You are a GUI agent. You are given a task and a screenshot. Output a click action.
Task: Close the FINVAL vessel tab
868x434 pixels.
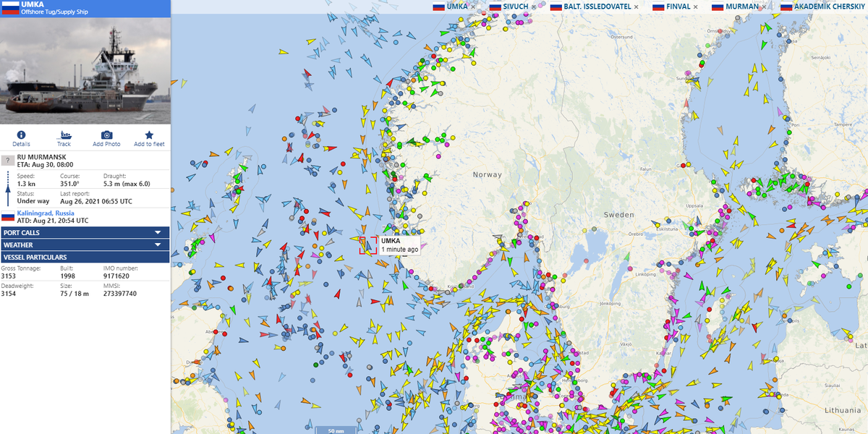pyautogui.click(x=696, y=7)
